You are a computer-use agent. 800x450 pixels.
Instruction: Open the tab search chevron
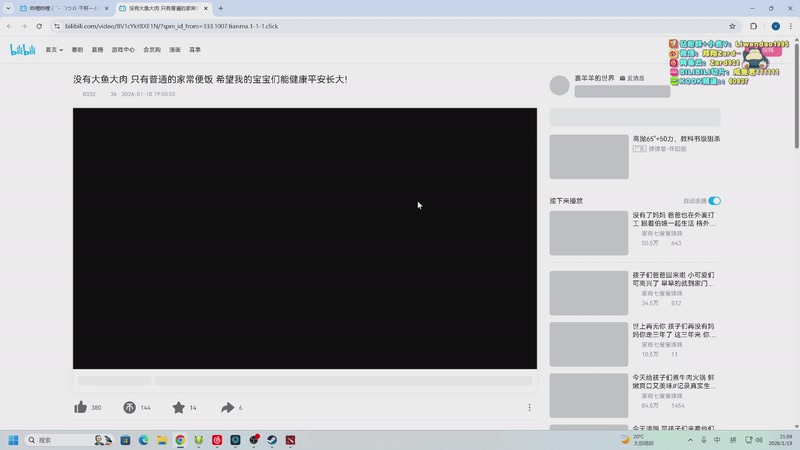point(8,8)
